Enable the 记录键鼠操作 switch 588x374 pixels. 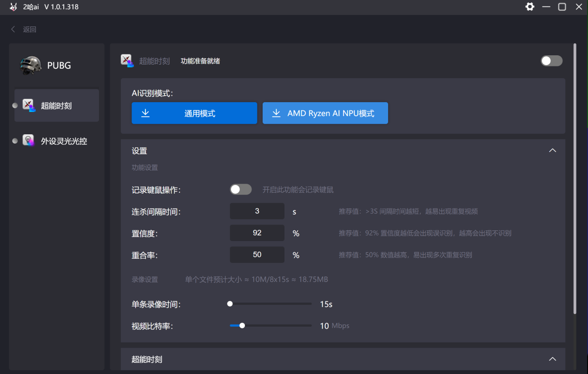pos(241,189)
